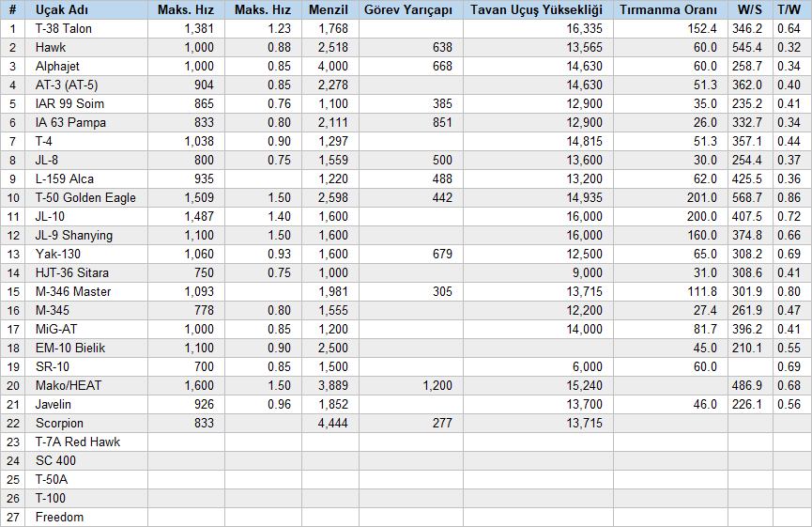This screenshot has height=527, width=812.
Task: Click the T/W column header
Action: [791, 9]
